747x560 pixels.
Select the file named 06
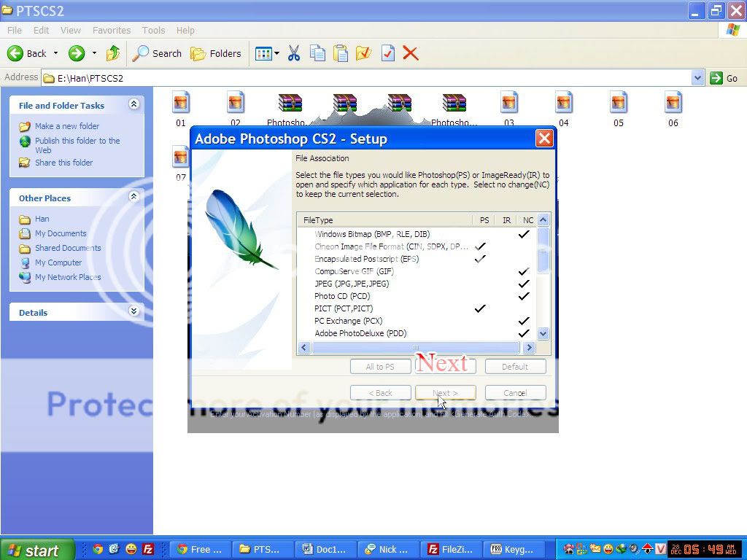tap(673, 109)
